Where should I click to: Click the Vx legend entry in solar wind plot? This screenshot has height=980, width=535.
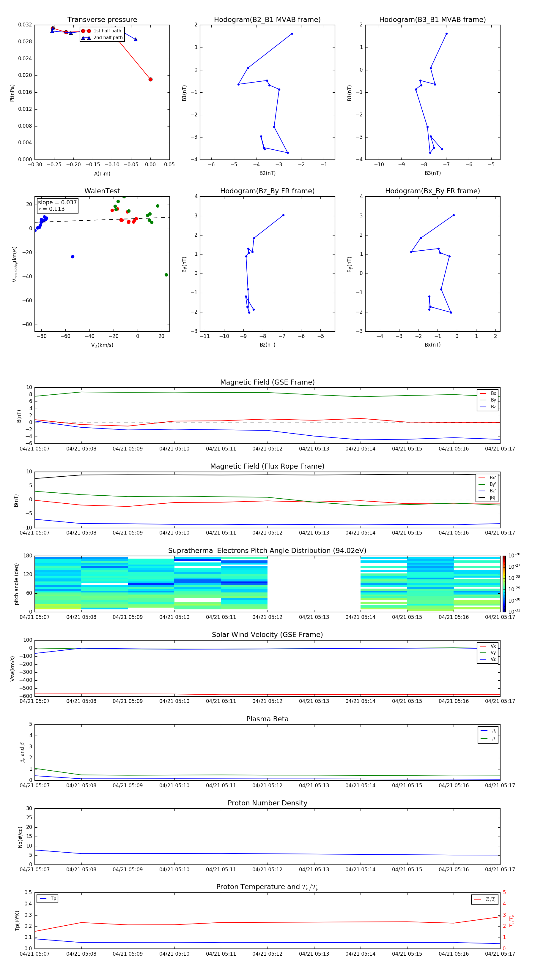coord(488,646)
